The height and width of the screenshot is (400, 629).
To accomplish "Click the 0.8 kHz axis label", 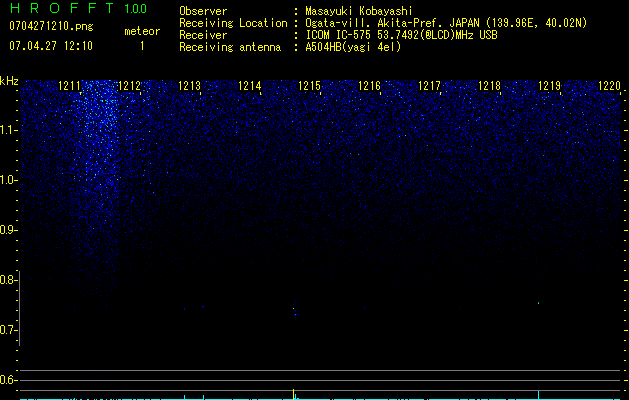I will click(x=9, y=280).
